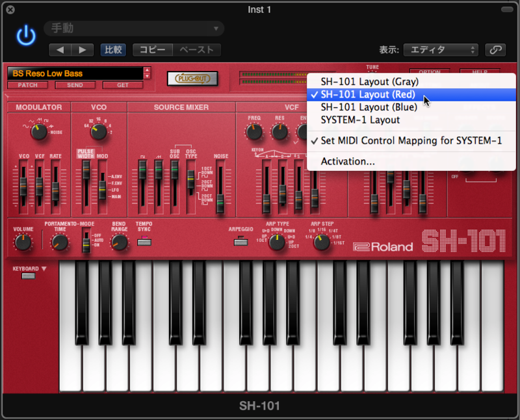
Task: Click the ペースト paste button
Action: click(197, 50)
